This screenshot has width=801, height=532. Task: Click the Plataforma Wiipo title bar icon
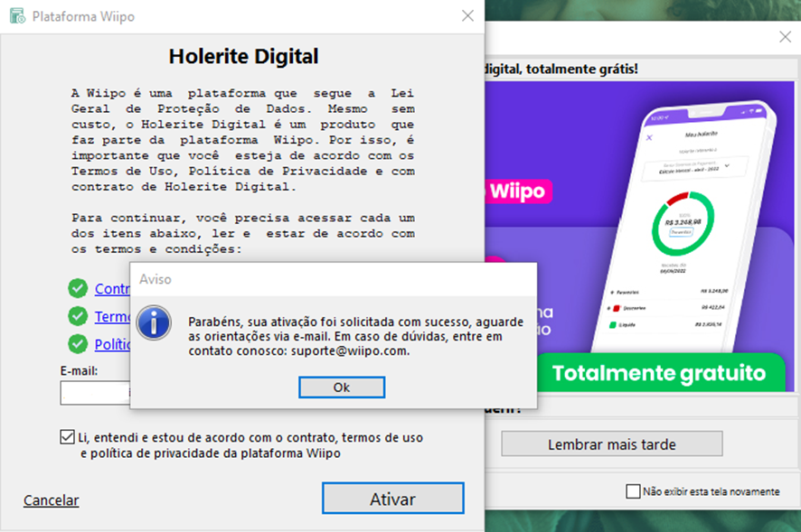(17, 16)
